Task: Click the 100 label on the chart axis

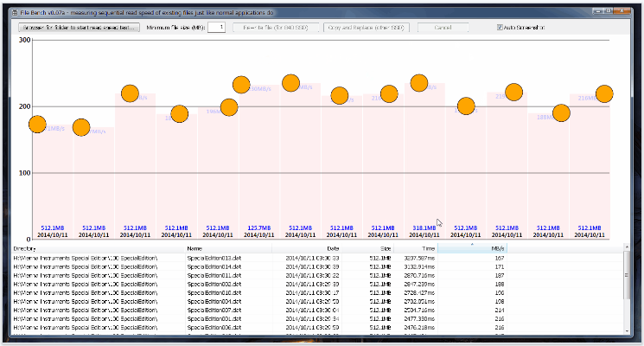Action: pyautogui.click(x=25, y=173)
